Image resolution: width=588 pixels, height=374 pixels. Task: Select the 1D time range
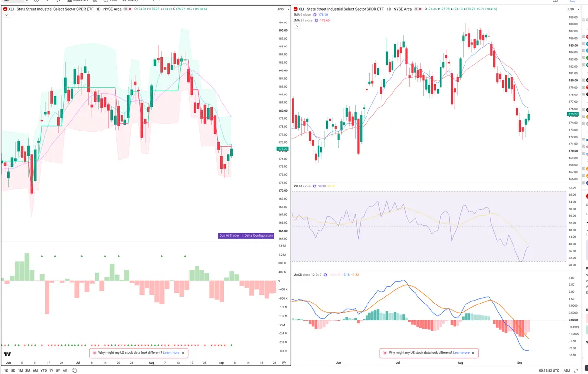click(6, 371)
